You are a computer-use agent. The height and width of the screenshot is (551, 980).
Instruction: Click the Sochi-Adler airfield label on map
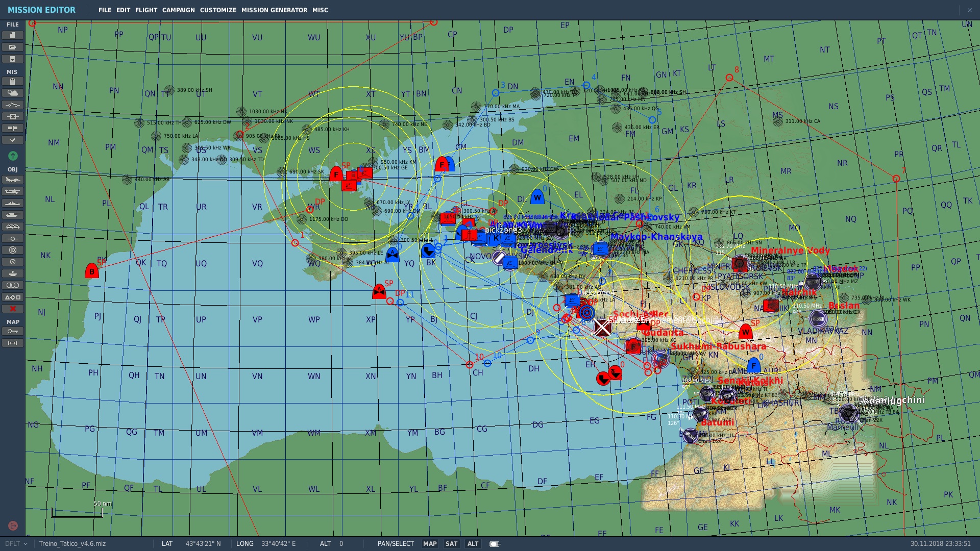[x=641, y=314]
